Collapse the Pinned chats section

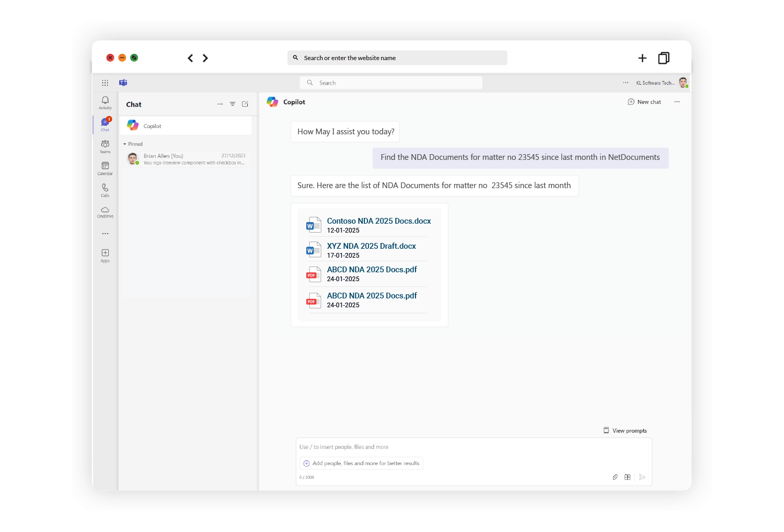point(133,144)
